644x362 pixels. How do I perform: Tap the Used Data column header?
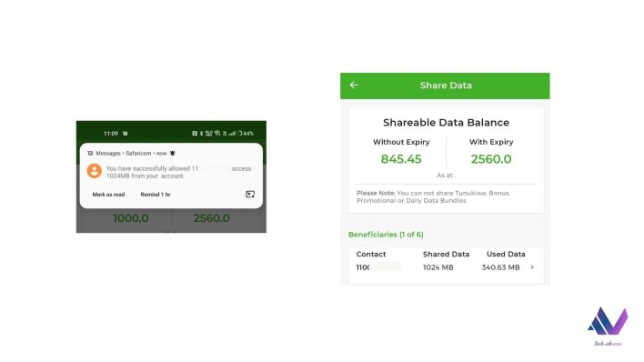click(x=506, y=254)
